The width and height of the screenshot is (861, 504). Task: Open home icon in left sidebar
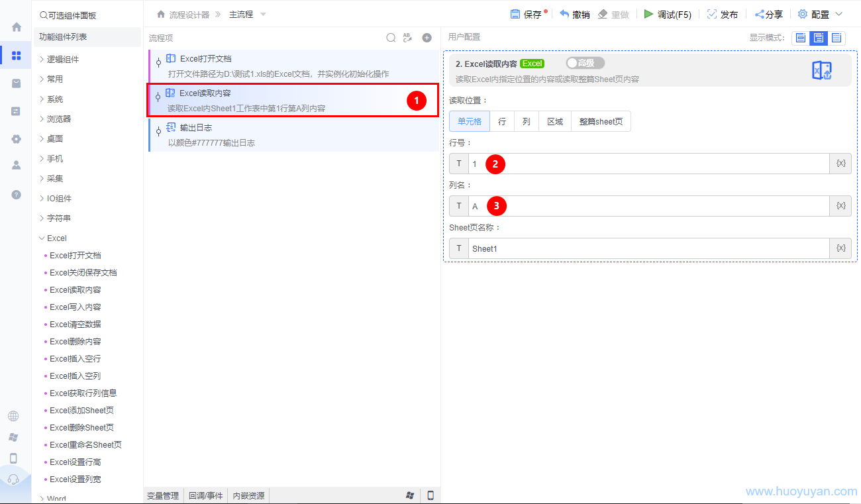click(x=16, y=27)
